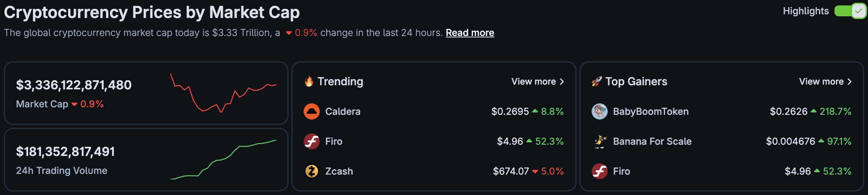Screen dimensions: 868x195
Task: Open Banana For Scale coin page
Action: 652,141
